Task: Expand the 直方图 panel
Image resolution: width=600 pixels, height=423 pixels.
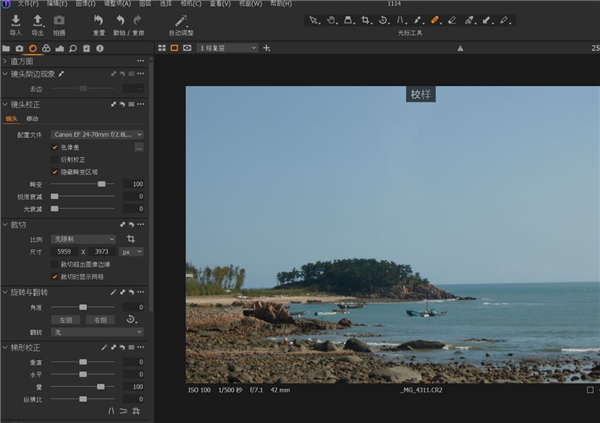Action: (5, 61)
